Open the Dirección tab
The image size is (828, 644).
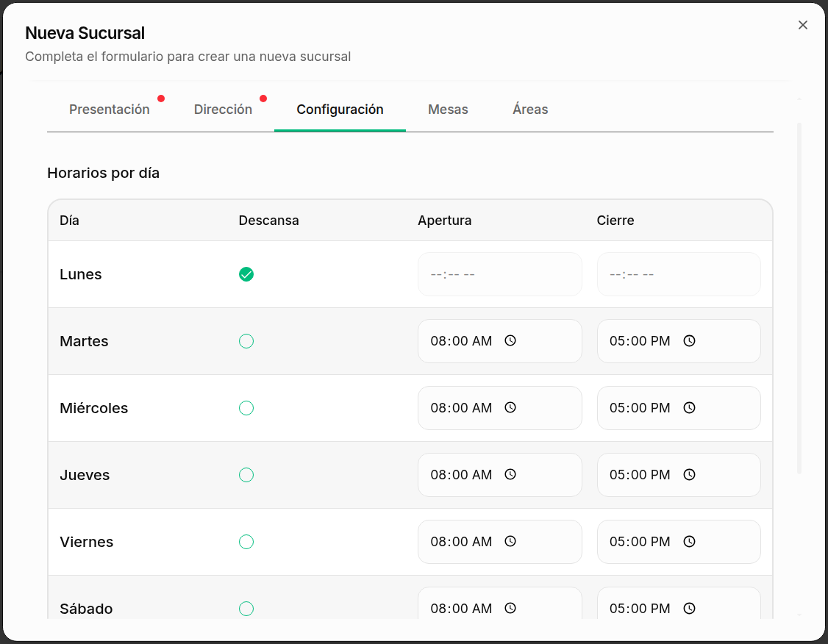pyautogui.click(x=223, y=109)
